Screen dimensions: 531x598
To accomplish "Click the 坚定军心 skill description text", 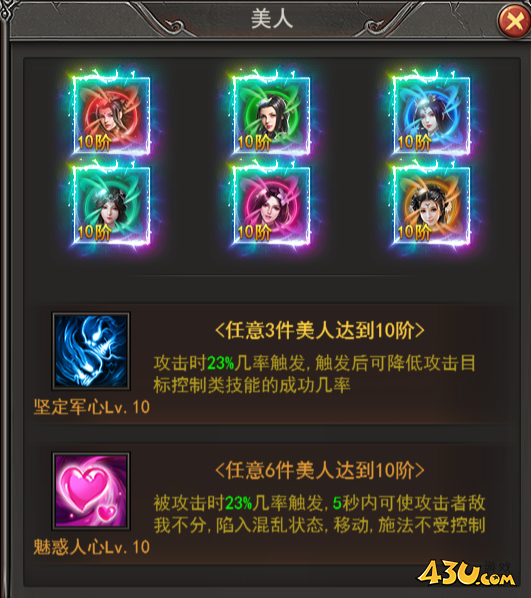I will tap(314, 374).
